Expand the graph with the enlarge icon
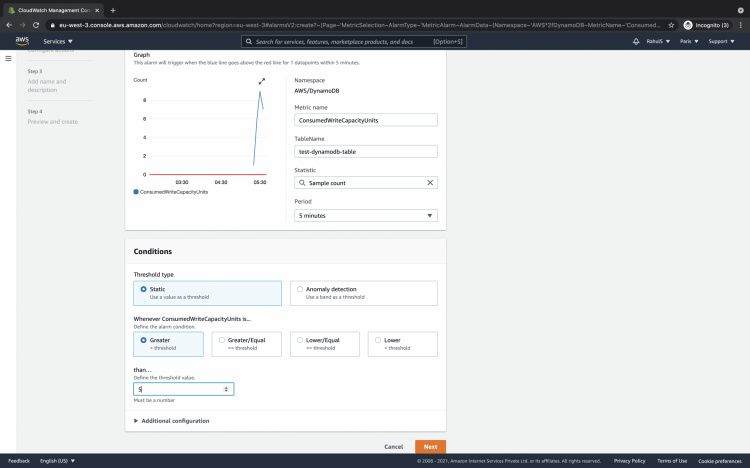The height and width of the screenshot is (468, 750). point(262,81)
